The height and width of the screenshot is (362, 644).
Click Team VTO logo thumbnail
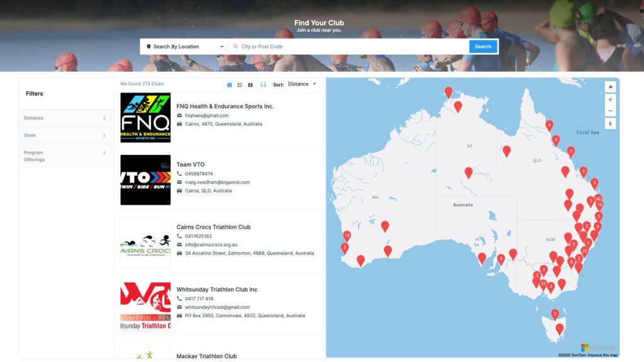click(145, 180)
